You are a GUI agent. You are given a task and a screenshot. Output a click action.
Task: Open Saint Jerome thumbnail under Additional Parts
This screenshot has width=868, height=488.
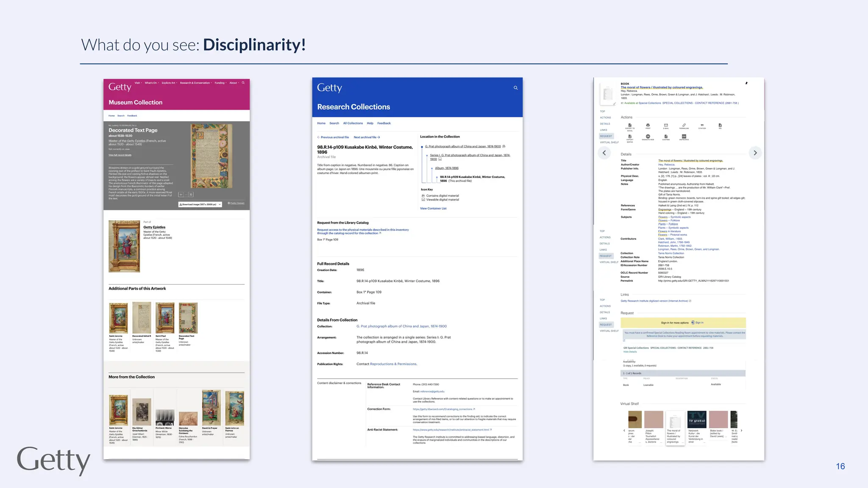118,318
